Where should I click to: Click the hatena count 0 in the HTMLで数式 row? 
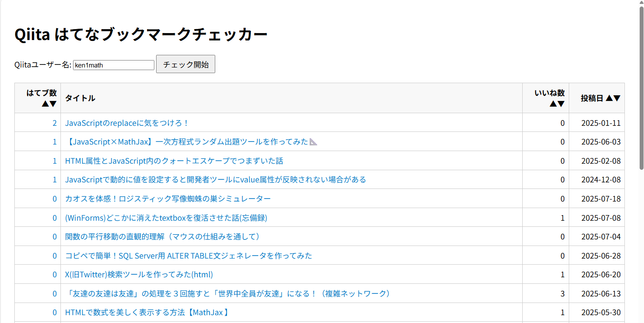pos(55,313)
